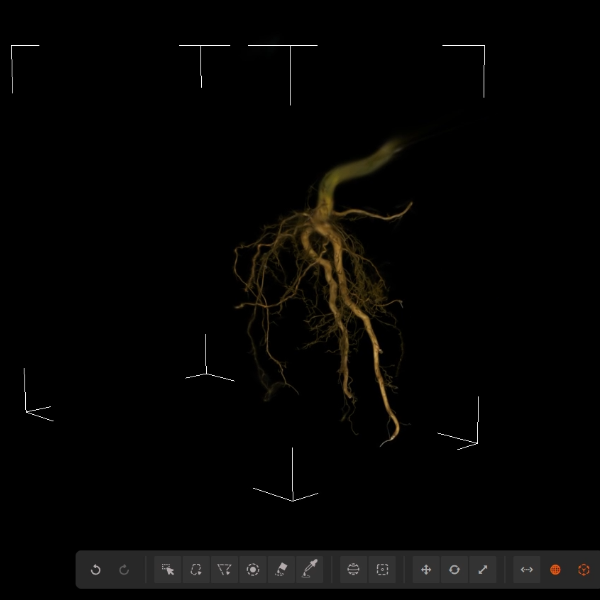The width and height of the screenshot is (600, 600).
Task: Select the Eyedropper color selection tool
Action: 310,569
